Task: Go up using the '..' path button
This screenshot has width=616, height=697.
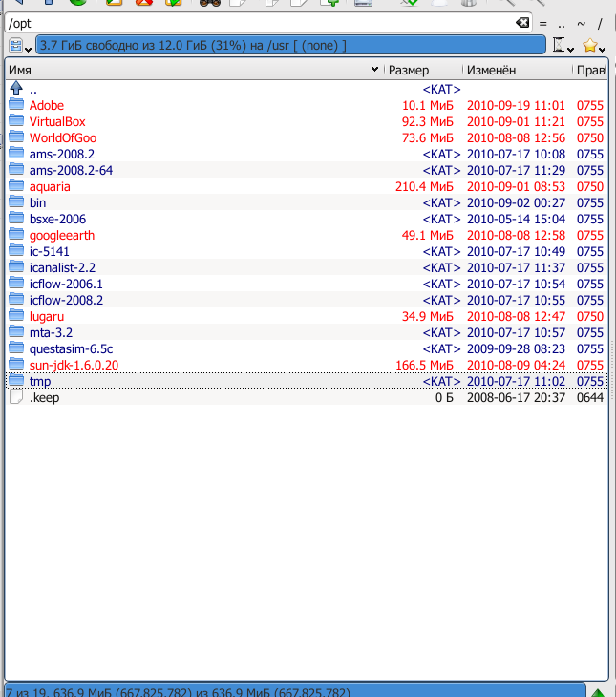Action: tap(562, 24)
